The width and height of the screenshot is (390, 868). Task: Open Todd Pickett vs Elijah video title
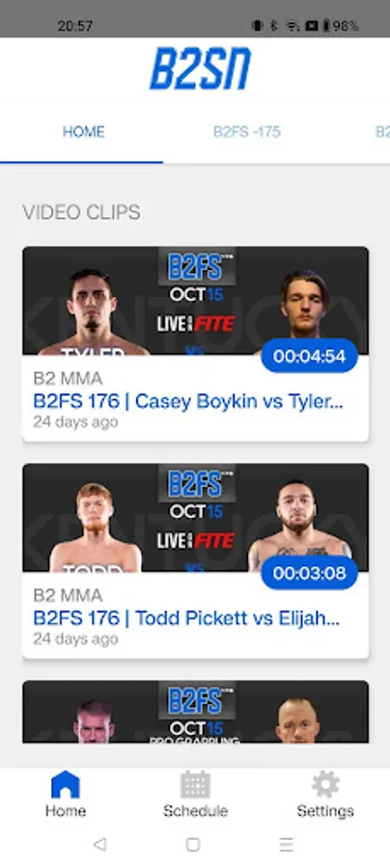coord(186,618)
